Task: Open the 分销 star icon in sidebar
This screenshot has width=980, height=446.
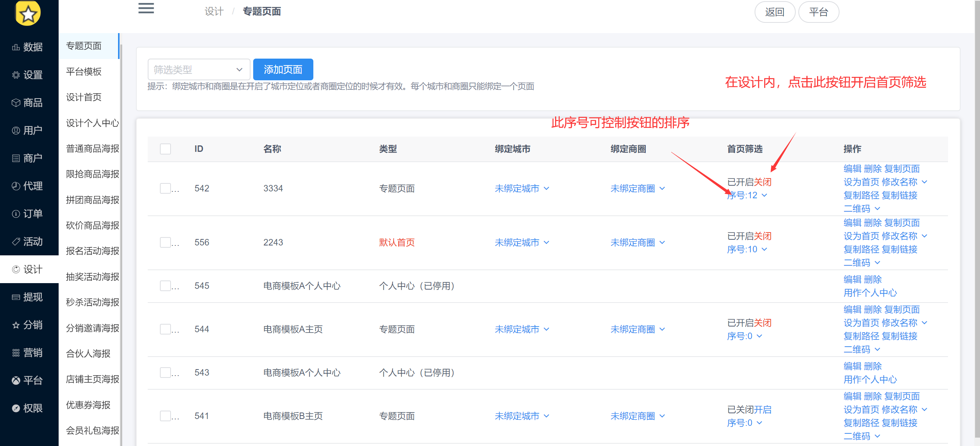Action: click(x=16, y=325)
